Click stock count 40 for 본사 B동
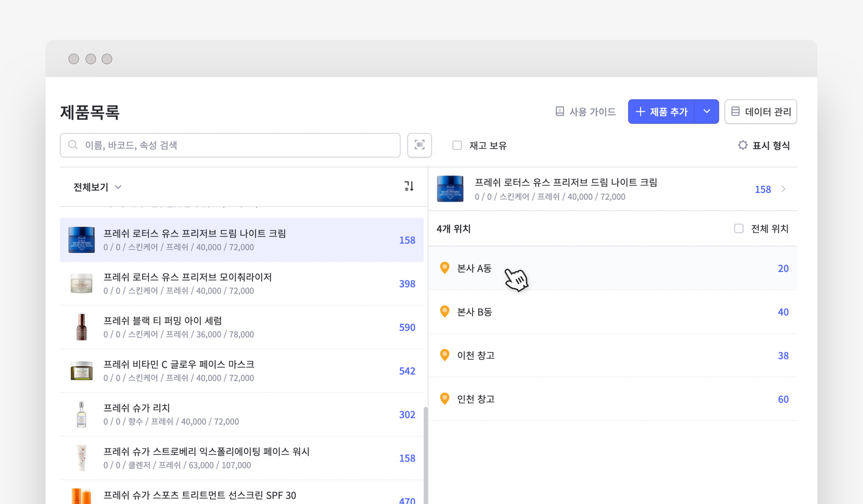 pyautogui.click(x=783, y=312)
